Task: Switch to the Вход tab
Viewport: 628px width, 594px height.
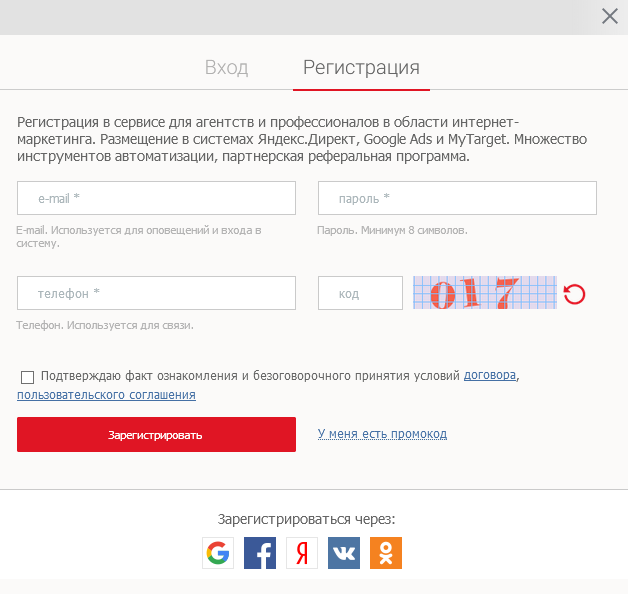Action: tap(226, 68)
